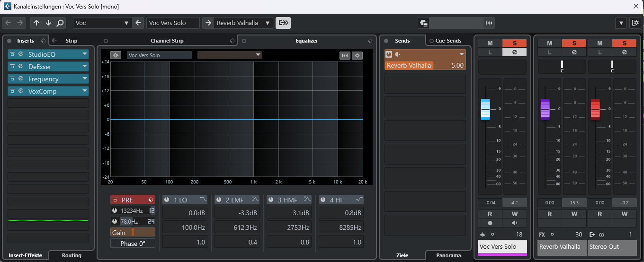Toggle the 1 LO band power button

tap(167, 200)
